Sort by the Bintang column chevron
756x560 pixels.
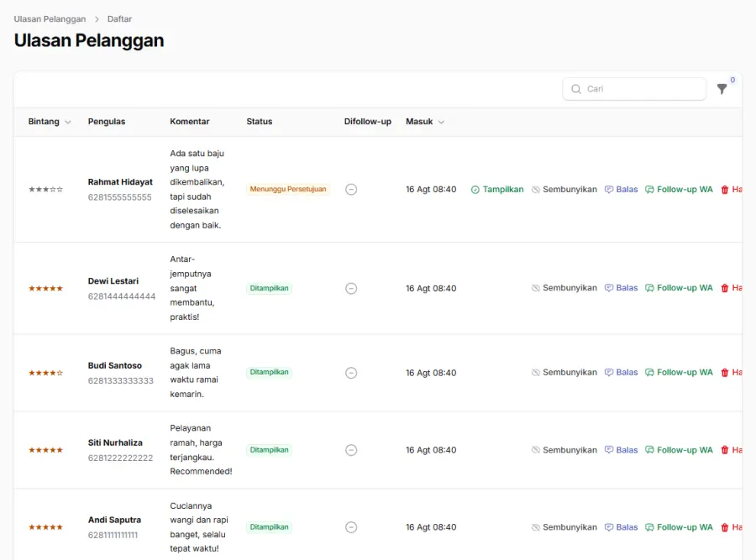coord(68,122)
